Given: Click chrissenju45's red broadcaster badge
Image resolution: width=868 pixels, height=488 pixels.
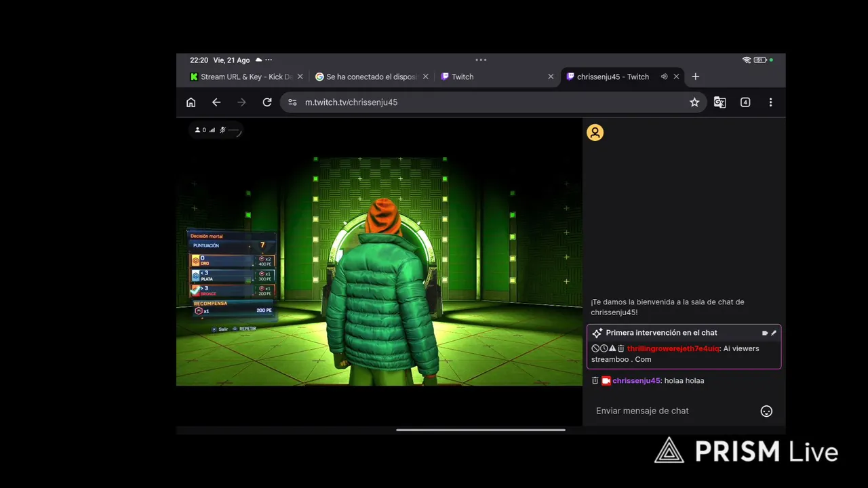Looking at the screenshot, I should pyautogui.click(x=606, y=381).
